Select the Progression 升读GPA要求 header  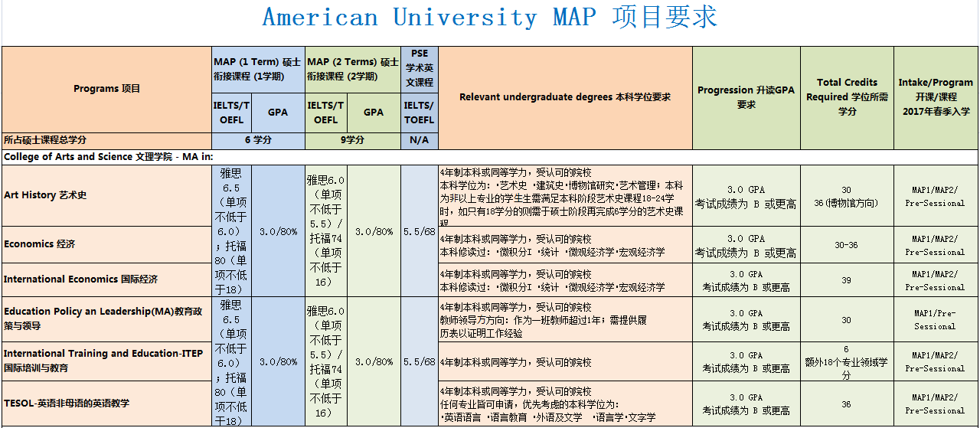[x=746, y=97]
